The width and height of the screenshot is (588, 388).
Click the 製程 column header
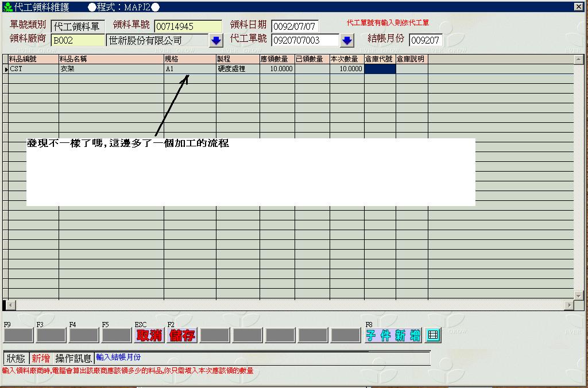coord(238,59)
